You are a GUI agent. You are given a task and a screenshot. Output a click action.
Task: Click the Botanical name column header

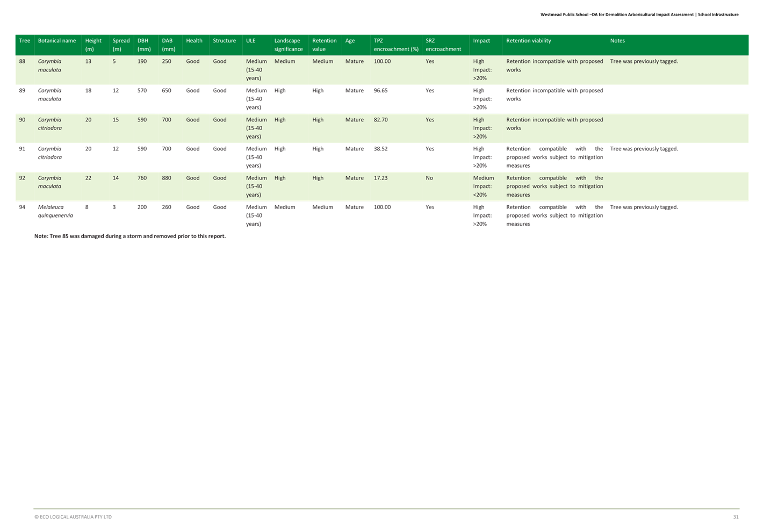[x=56, y=41]
